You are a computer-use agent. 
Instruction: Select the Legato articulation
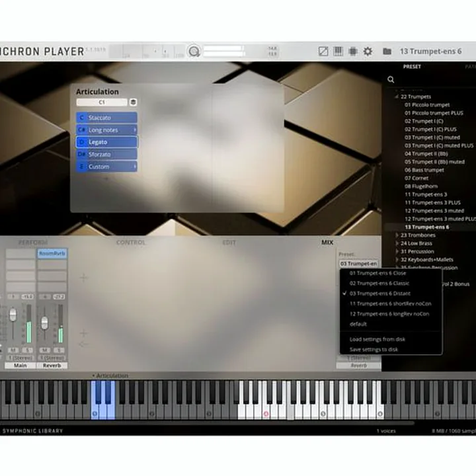[x=106, y=142]
